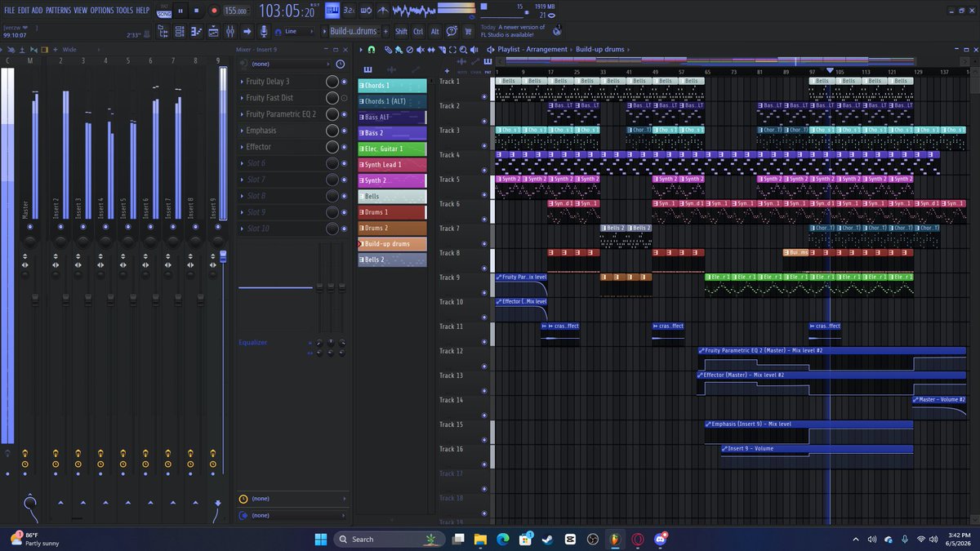Select the Elec. Guitar 1 pattern

tap(392, 149)
